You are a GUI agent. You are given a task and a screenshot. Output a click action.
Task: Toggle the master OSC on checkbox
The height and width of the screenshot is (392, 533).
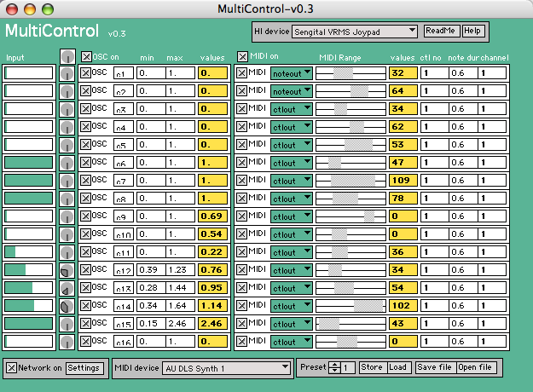point(86,57)
